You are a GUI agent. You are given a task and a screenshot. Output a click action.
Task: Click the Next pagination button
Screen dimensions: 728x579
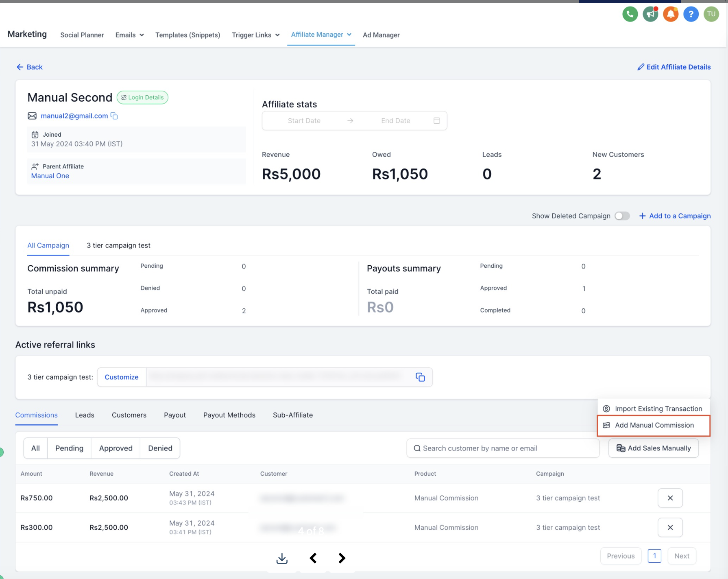(x=682, y=556)
